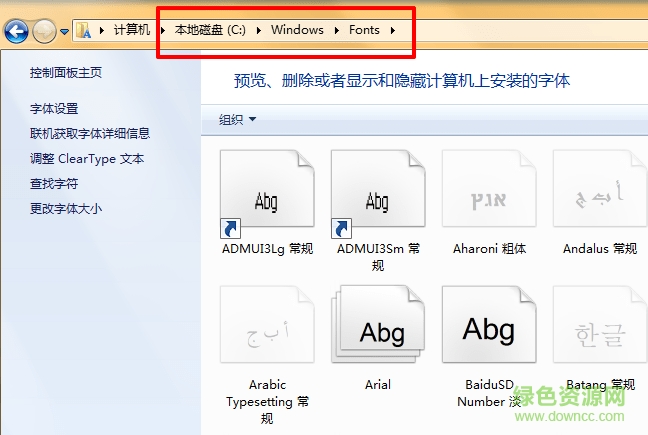Open 调整 ClearType 文本 link

pos(87,159)
